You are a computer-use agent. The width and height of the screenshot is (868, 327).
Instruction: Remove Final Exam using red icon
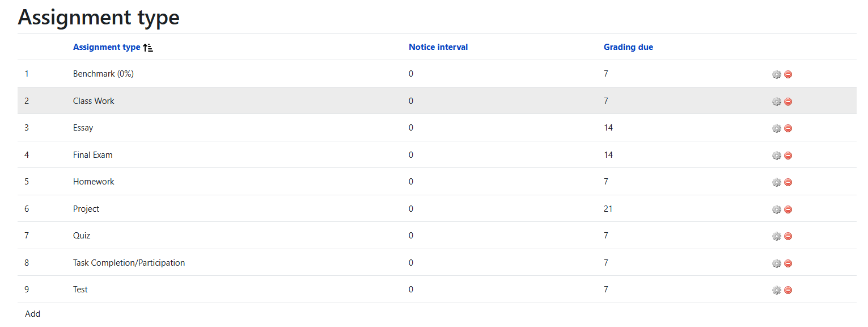pyautogui.click(x=788, y=156)
